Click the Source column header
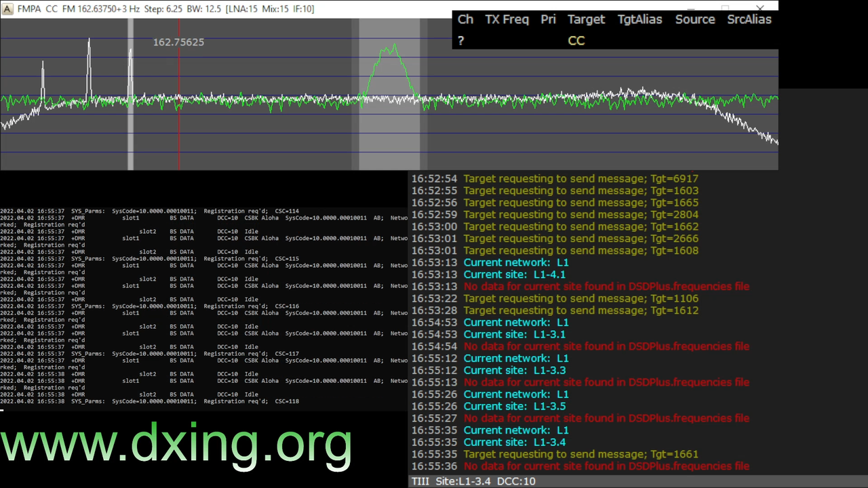The image size is (868, 488). coord(695,20)
